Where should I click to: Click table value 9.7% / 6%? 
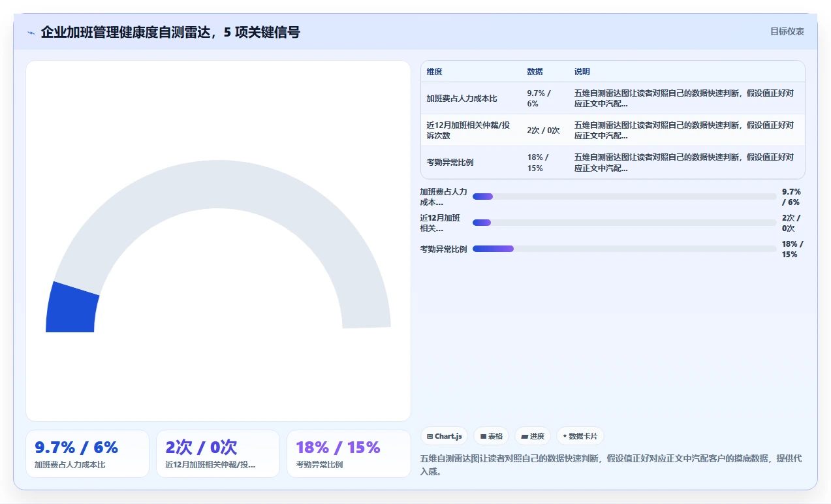click(539, 98)
